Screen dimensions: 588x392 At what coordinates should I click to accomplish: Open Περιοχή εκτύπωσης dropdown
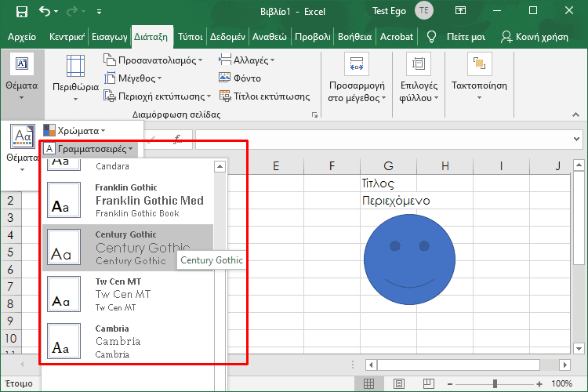[157, 96]
